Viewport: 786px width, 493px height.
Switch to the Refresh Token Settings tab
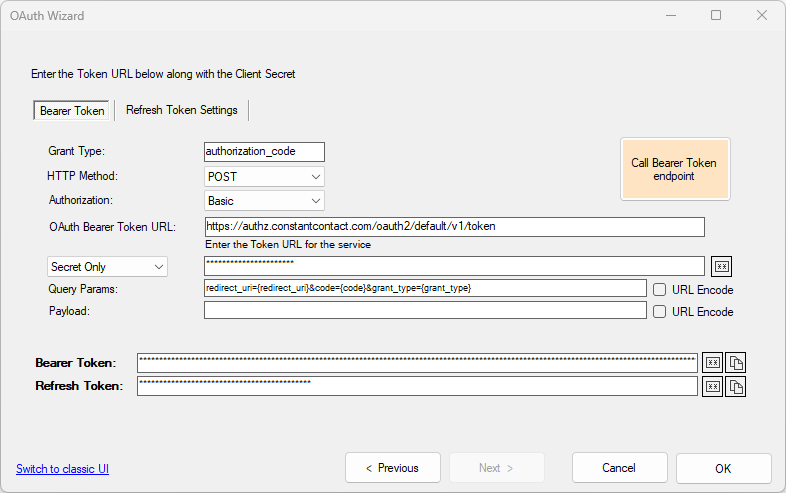click(x=182, y=110)
